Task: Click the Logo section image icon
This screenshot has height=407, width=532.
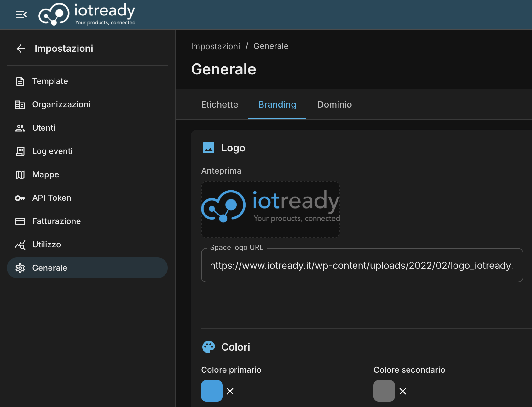Action: pos(209,148)
